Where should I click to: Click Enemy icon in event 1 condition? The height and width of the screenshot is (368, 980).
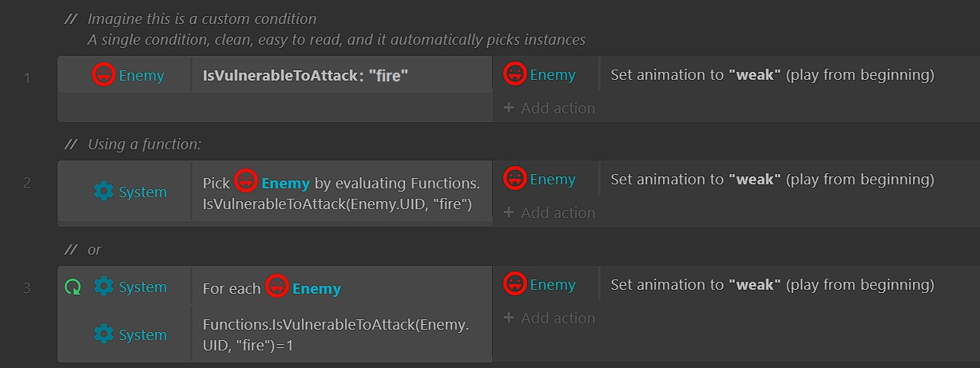click(104, 76)
